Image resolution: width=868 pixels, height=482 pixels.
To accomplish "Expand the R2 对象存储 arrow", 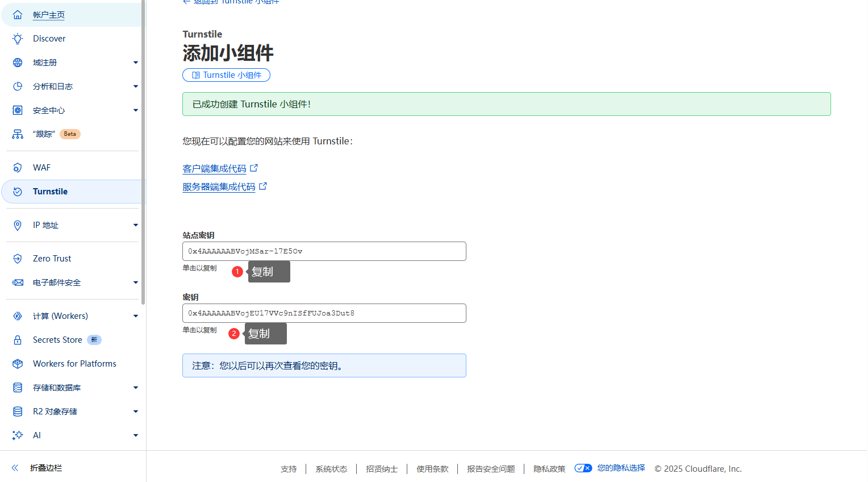I will pos(135,412).
